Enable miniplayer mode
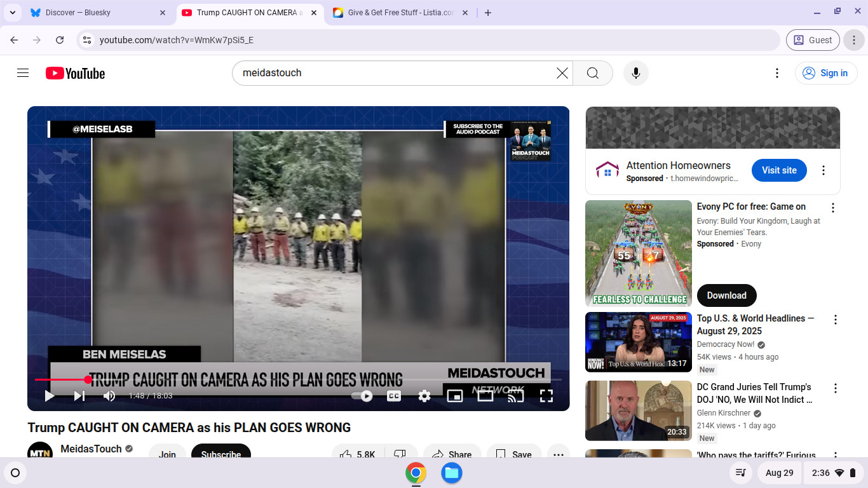 (x=455, y=396)
